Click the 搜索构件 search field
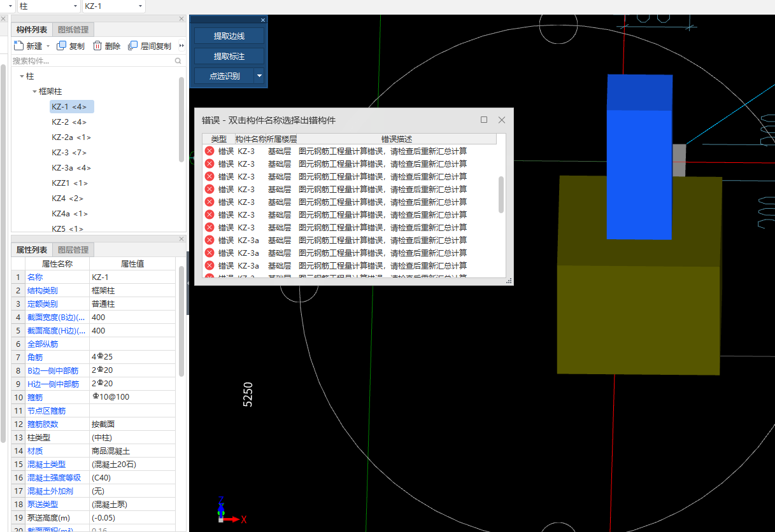775x532 pixels. point(93,61)
